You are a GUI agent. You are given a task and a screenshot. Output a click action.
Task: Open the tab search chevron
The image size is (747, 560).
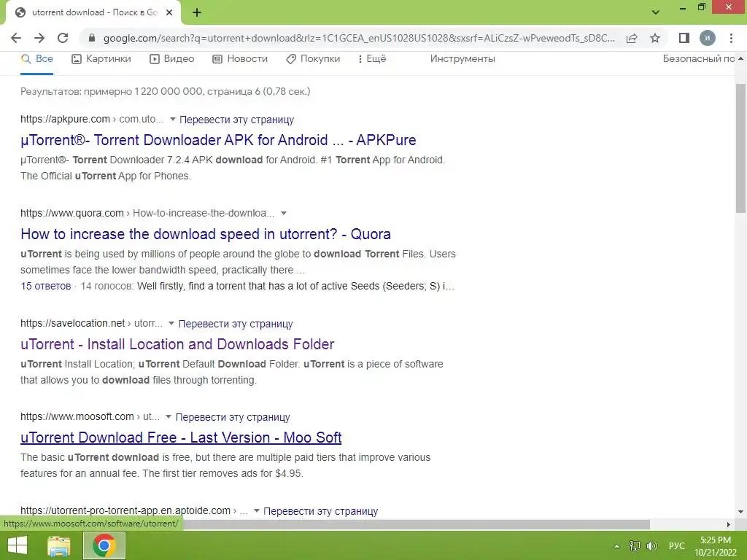(656, 12)
